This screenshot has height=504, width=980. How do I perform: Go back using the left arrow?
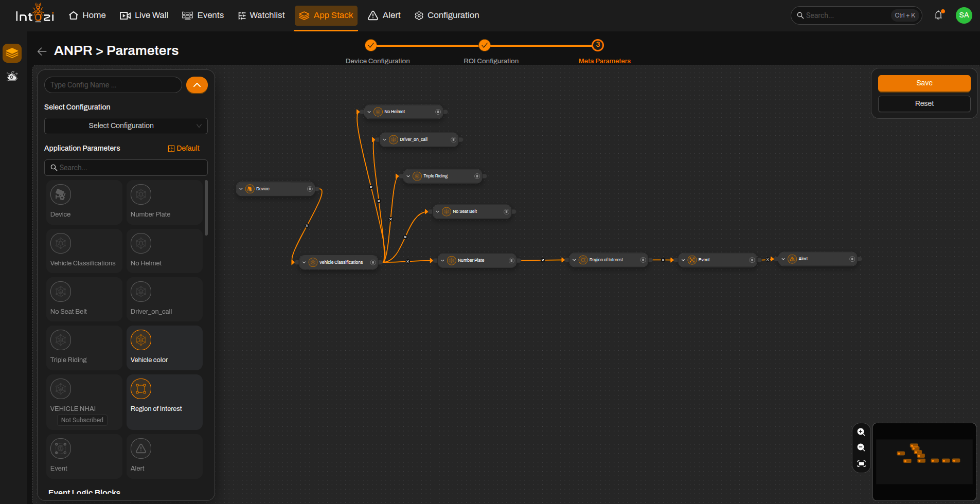42,51
